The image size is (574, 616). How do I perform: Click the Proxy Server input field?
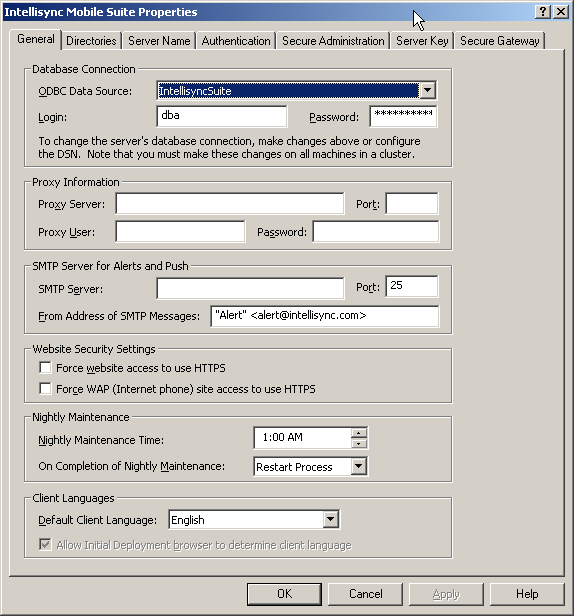pos(230,204)
